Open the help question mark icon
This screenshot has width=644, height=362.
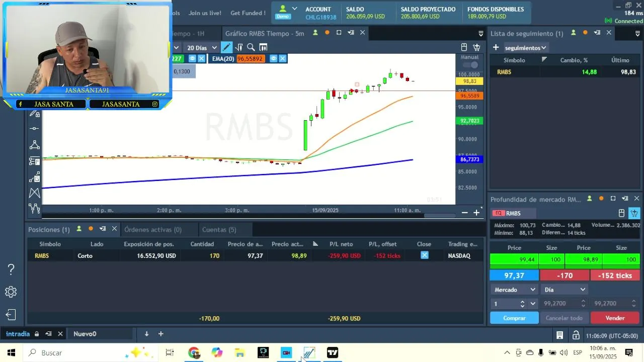(x=11, y=269)
